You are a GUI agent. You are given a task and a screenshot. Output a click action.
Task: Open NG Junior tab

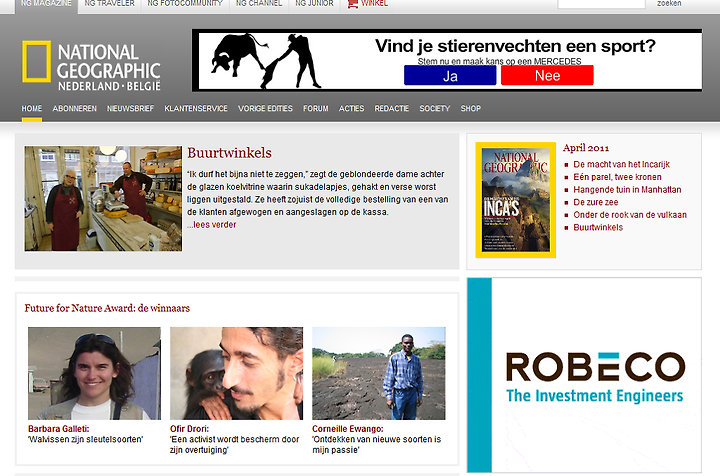[x=315, y=4]
